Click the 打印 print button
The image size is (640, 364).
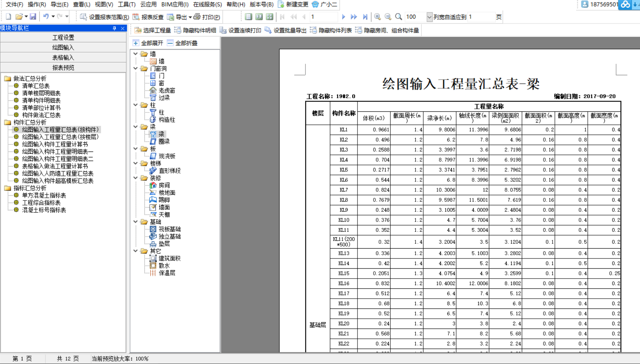tap(207, 17)
